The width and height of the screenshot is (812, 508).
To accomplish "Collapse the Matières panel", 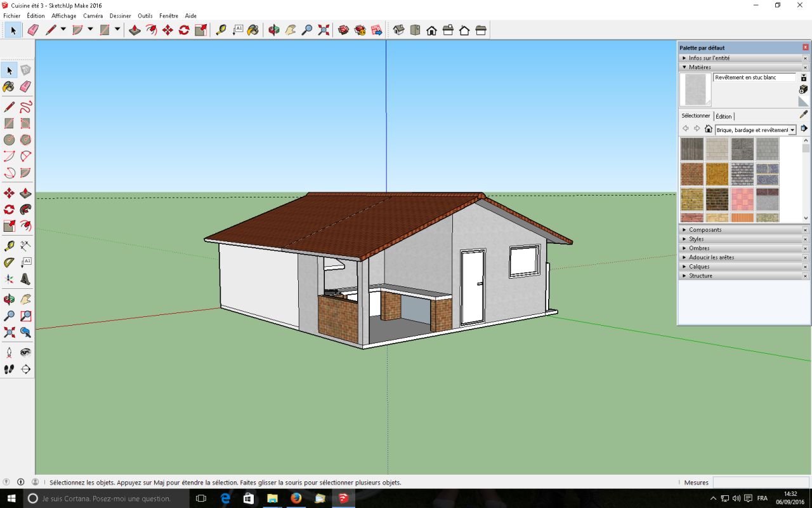I will click(x=740, y=67).
